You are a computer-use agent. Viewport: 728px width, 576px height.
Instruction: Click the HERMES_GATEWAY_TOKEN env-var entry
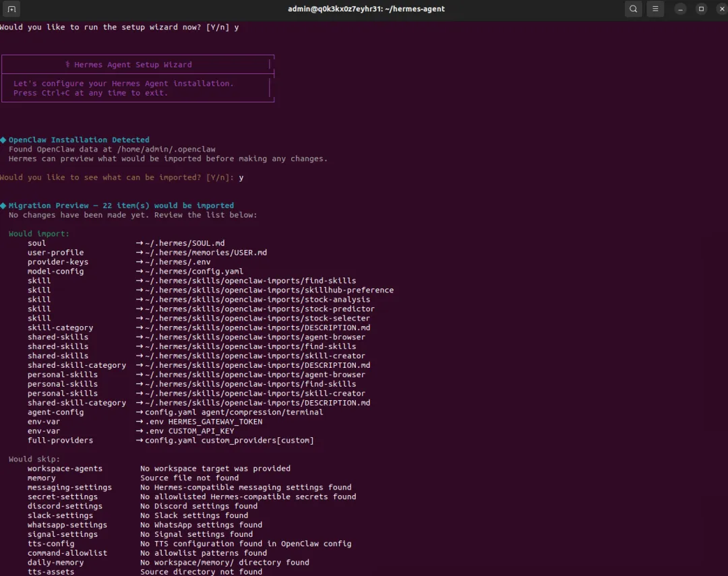tap(145, 422)
